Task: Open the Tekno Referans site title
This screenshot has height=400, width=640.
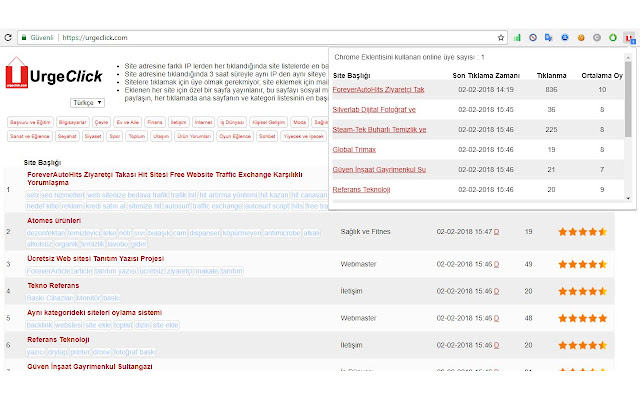Action: pos(53,286)
